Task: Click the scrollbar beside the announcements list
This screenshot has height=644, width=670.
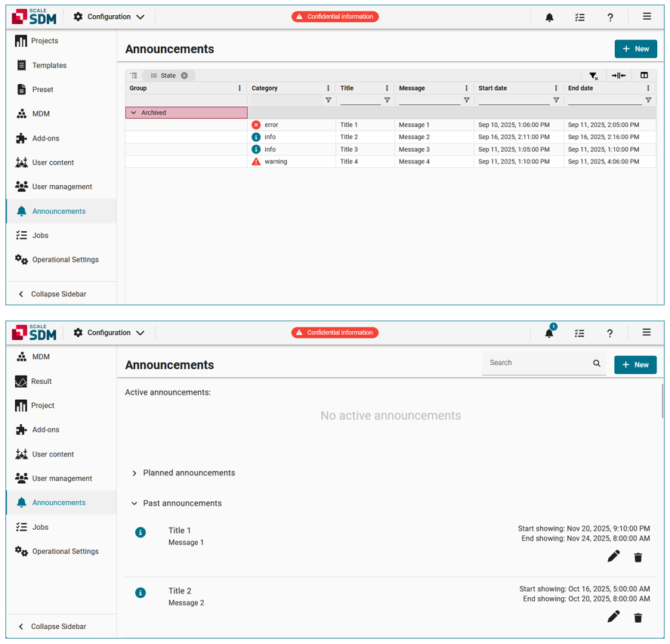Action: 662,401
